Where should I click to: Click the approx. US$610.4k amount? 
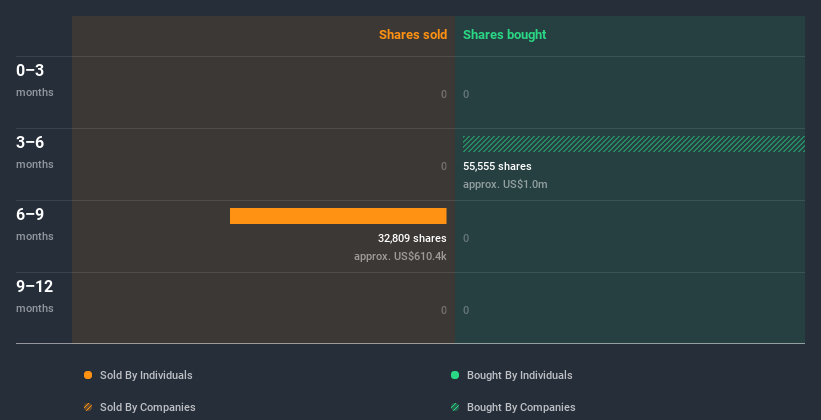[400, 256]
